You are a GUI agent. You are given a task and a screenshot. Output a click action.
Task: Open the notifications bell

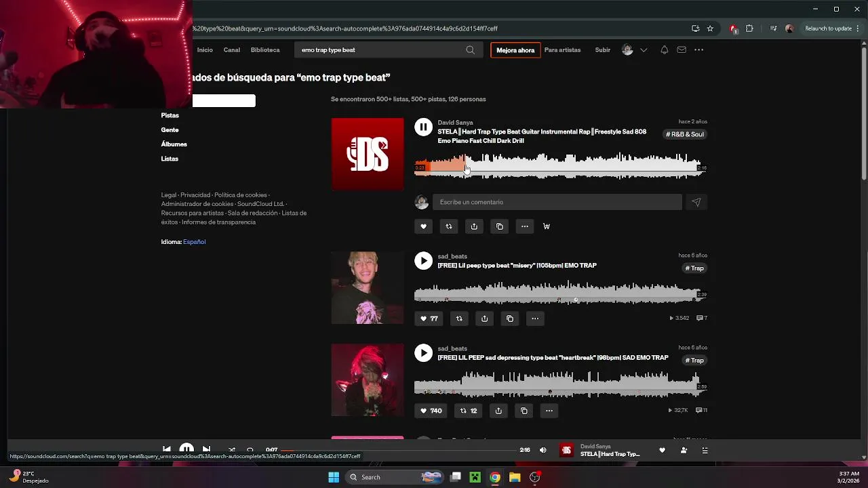pos(665,50)
